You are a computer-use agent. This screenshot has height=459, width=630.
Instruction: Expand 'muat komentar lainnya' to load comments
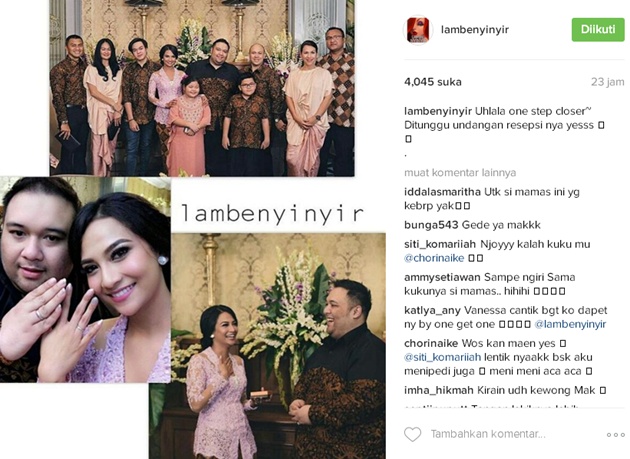coord(460,173)
